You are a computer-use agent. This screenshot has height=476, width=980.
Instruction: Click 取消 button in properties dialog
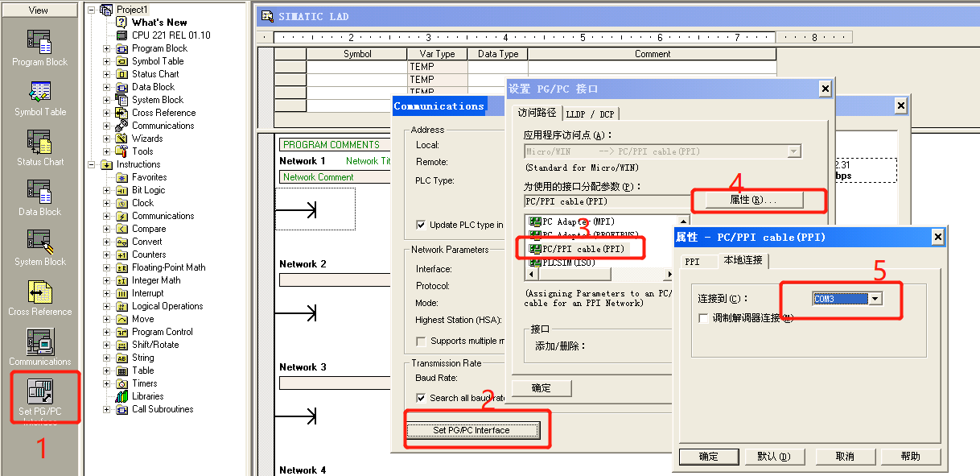point(845,457)
